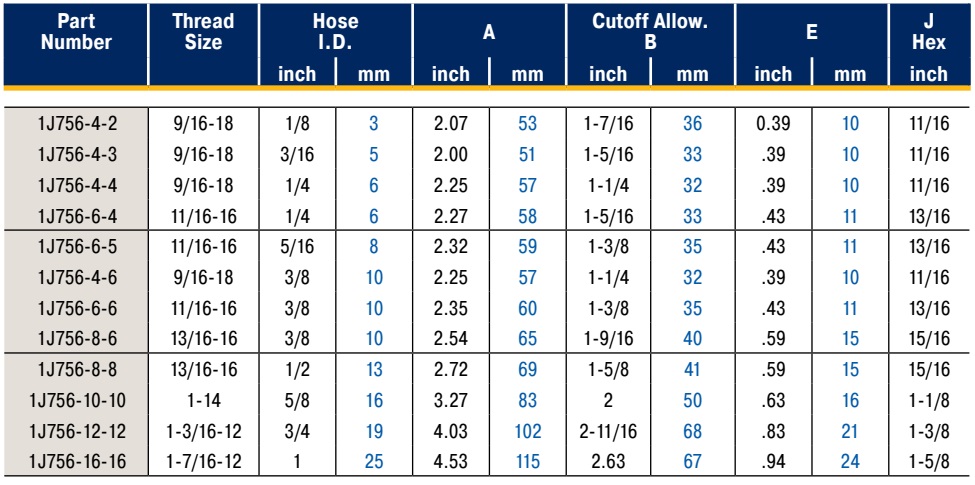Select the 1-5/8 hex value

click(x=929, y=462)
